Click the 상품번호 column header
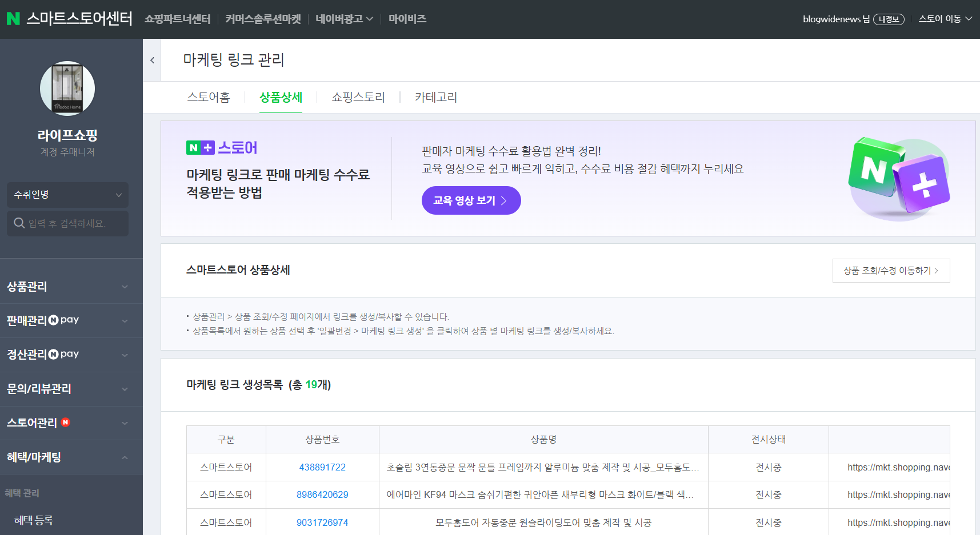The image size is (980, 535). pyautogui.click(x=322, y=439)
